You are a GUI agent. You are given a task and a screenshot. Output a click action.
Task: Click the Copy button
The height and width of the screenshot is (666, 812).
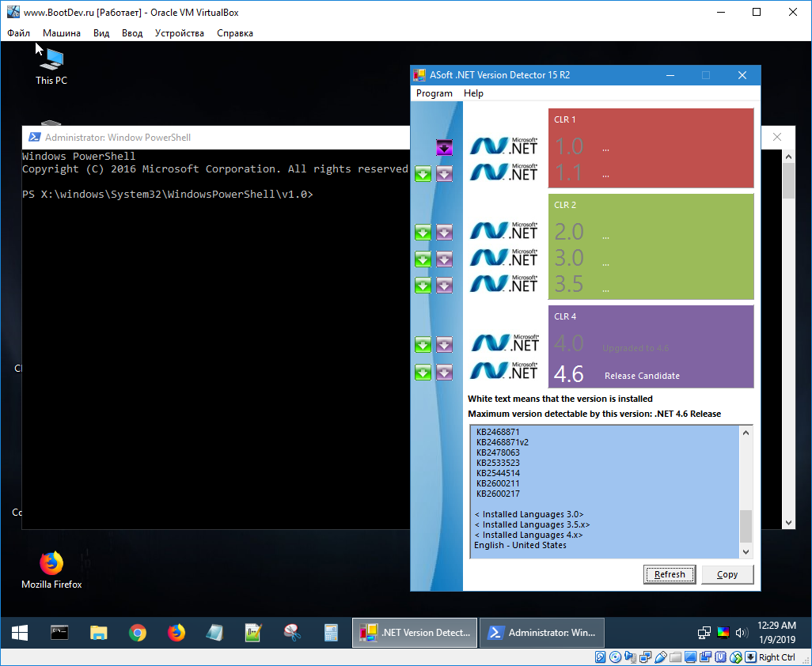coord(727,574)
